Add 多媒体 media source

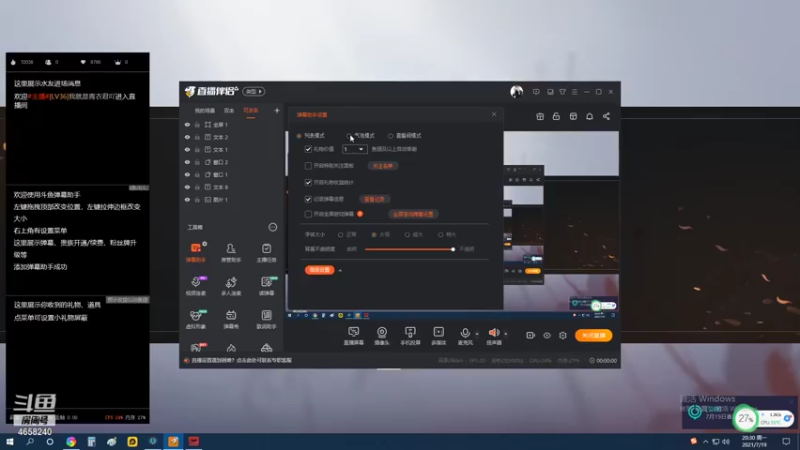pyautogui.click(x=438, y=336)
